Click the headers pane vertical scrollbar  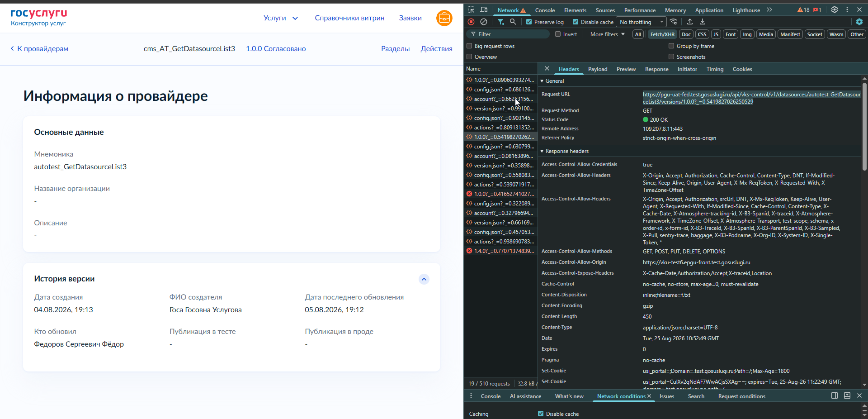tap(864, 127)
